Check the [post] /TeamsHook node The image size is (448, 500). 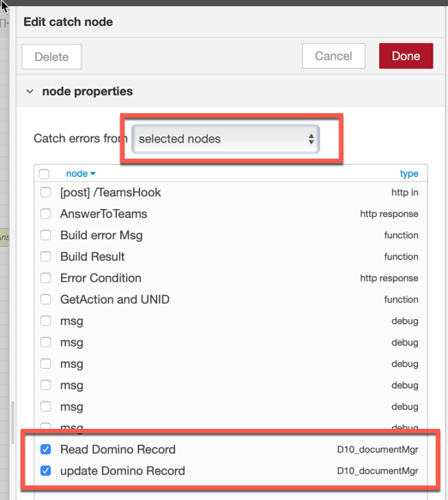pos(45,193)
